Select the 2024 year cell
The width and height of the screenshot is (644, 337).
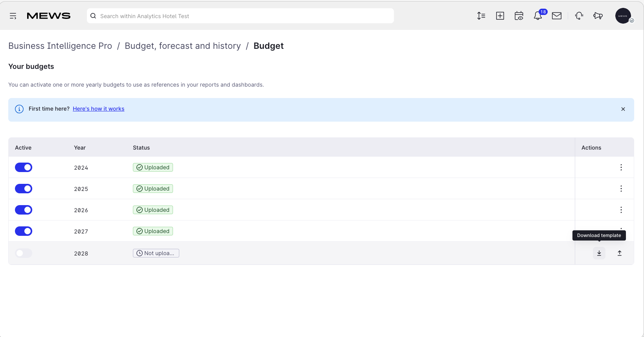(81, 168)
